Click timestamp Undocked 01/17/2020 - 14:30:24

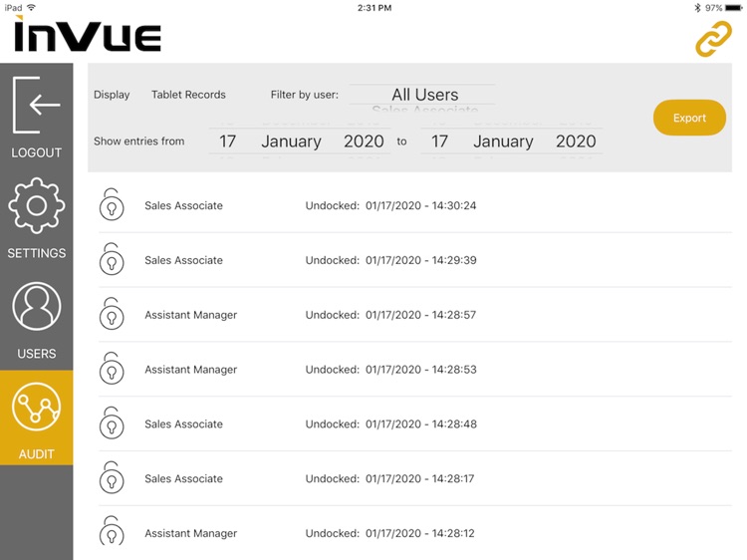tap(390, 205)
